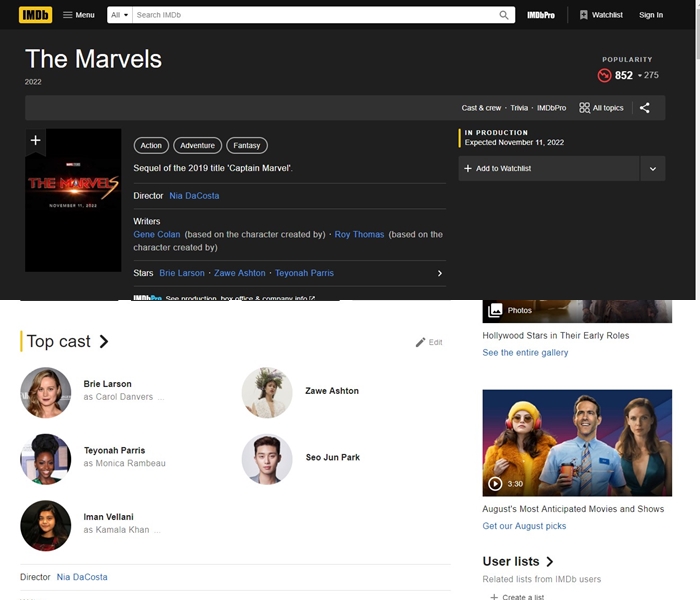The height and width of the screenshot is (600, 700).
Task: Open Iman Vellani's cast photo
Action: point(46,526)
